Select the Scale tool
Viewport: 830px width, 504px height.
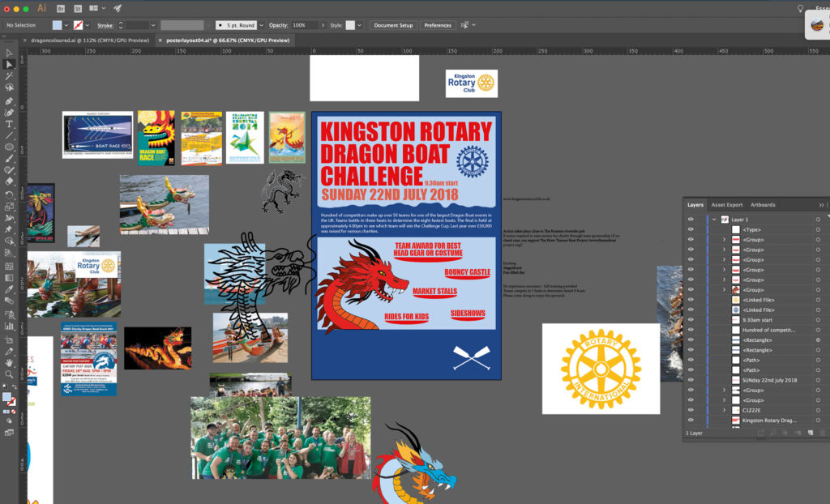click(x=9, y=207)
